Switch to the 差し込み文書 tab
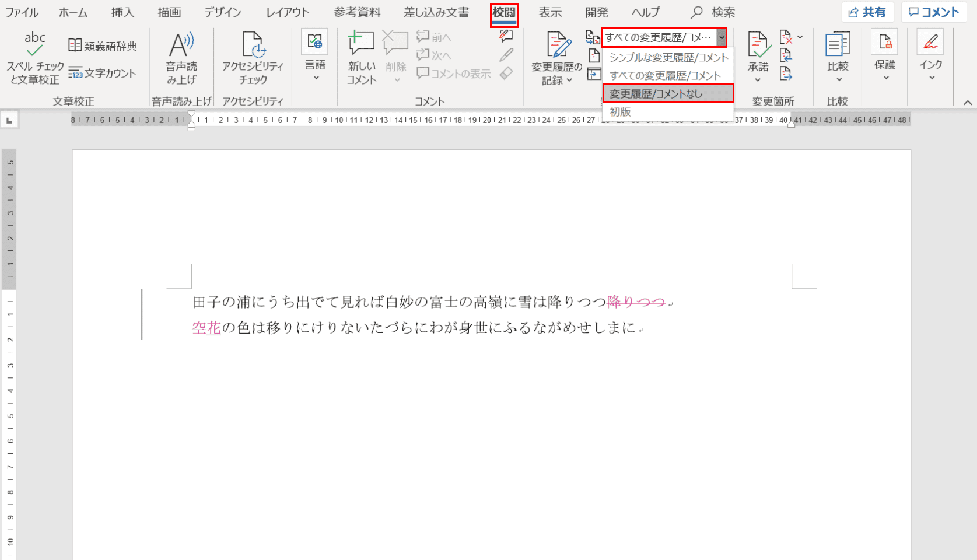977x560 pixels. [x=436, y=12]
